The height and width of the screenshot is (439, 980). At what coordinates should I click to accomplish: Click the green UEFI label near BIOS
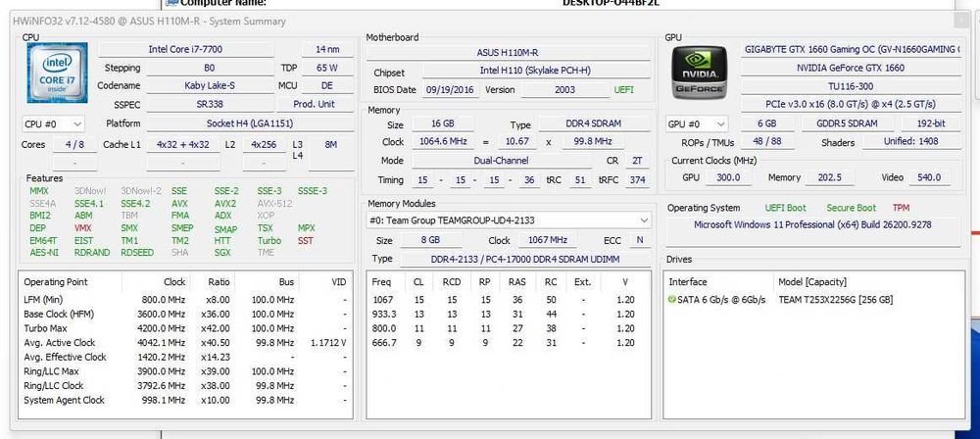click(x=624, y=89)
